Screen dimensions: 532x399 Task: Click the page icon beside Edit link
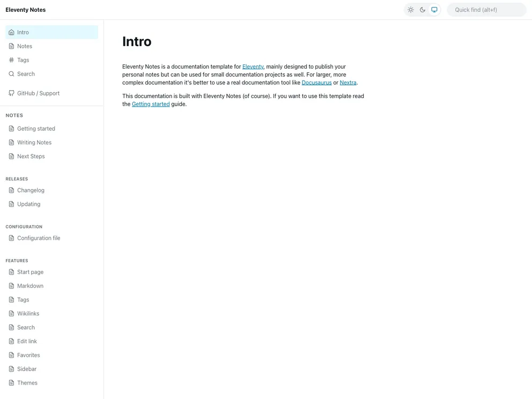coord(12,341)
